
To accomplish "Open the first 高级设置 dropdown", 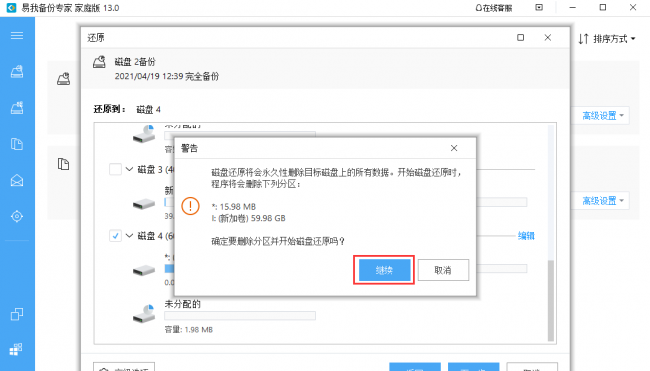I will [x=602, y=116].
